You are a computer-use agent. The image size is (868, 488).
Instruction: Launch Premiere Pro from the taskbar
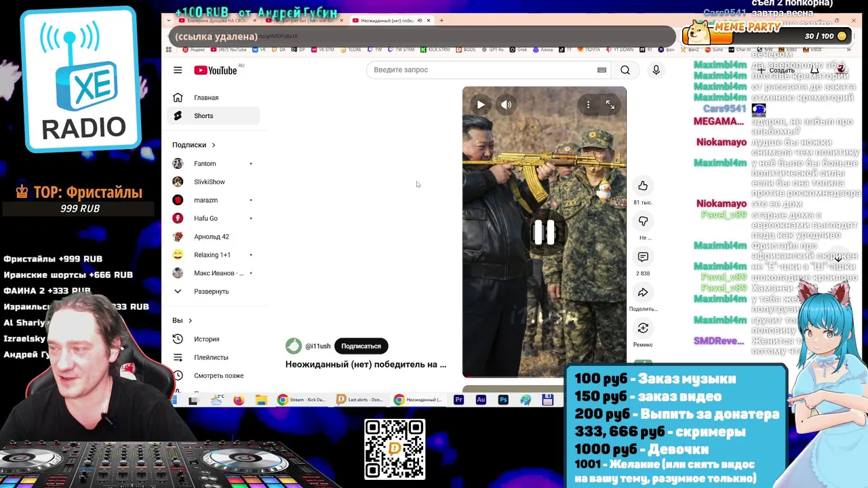pos(458,400)
